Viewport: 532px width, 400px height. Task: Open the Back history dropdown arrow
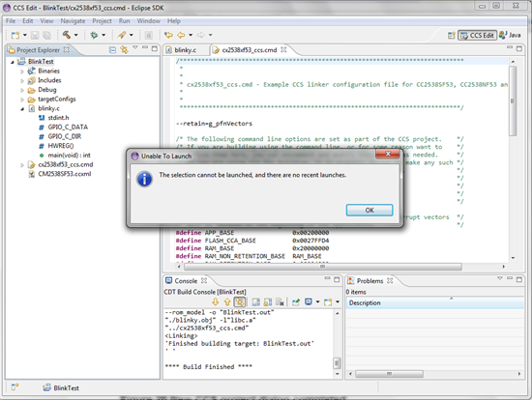(191, 35)
